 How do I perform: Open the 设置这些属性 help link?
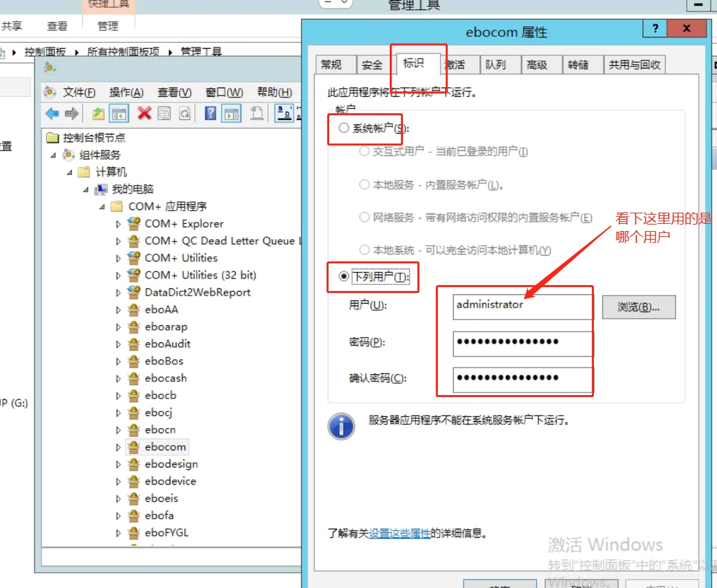tap(399, 533)
